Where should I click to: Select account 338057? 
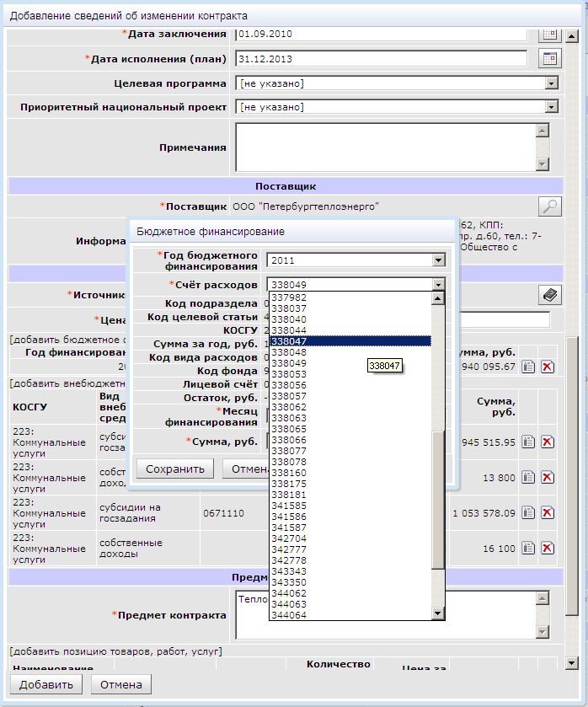point(350,396)
